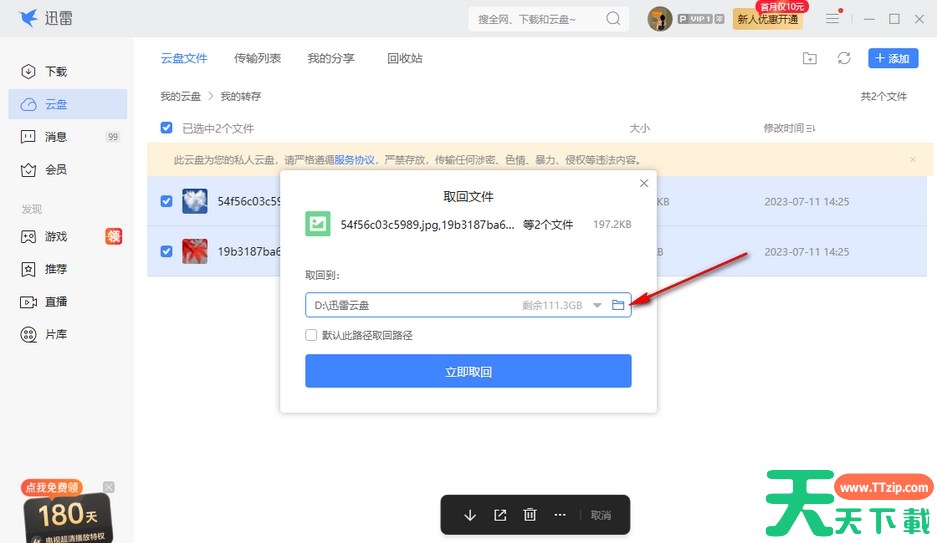Open the 回收站 tab
This screenshot has width=938, height=543.
[x=404, y=58]
